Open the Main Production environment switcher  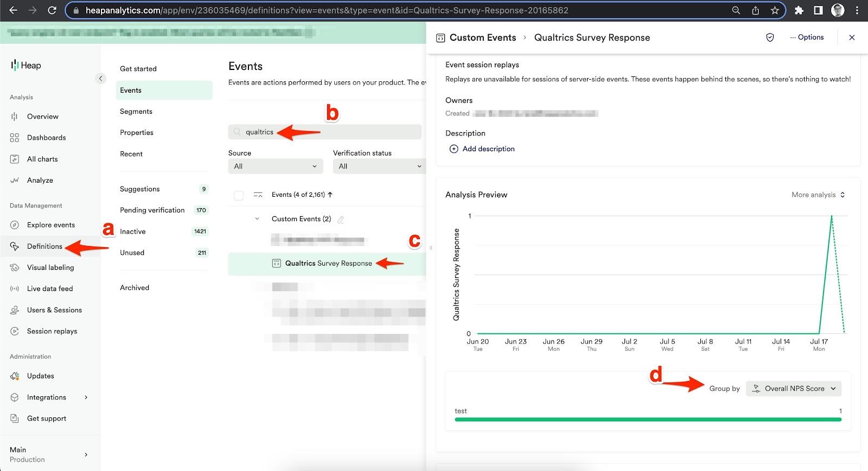click(50, 454)
